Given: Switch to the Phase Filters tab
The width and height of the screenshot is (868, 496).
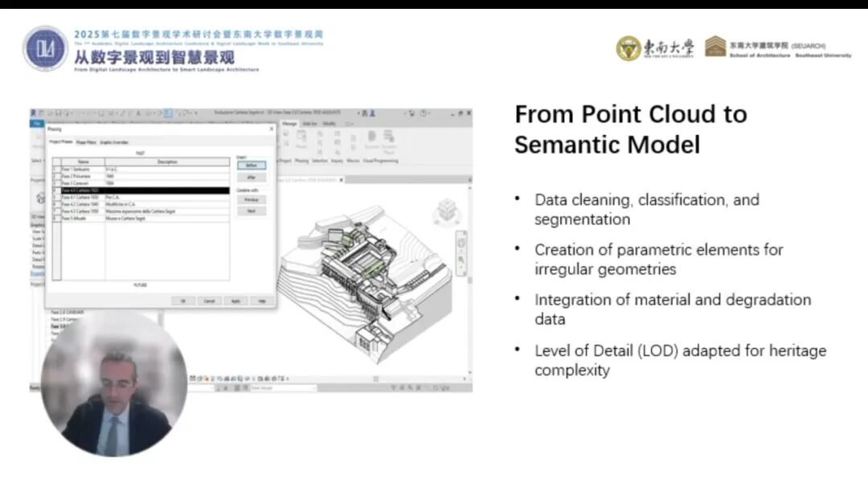Looking at the screenshot, I should point(86,141).
